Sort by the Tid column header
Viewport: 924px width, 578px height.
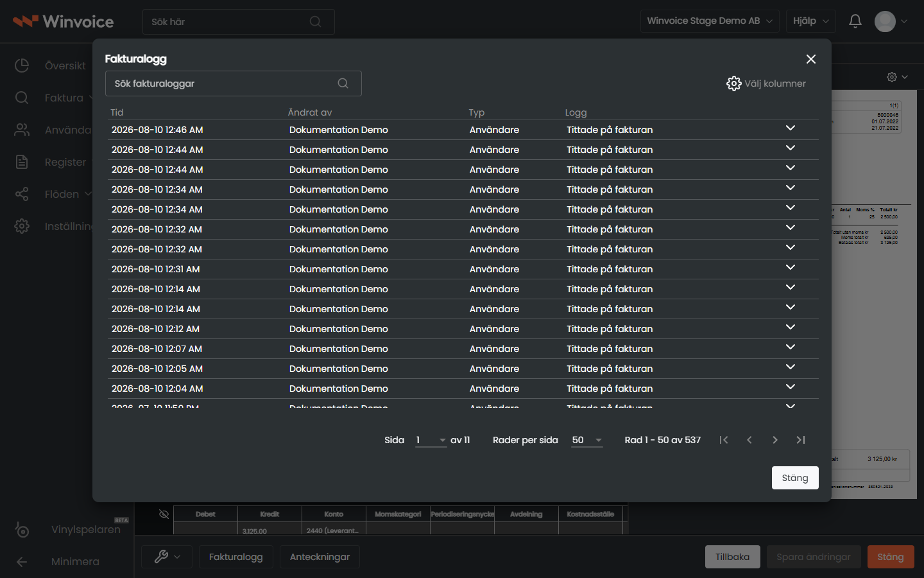click(x=117, y=112)
